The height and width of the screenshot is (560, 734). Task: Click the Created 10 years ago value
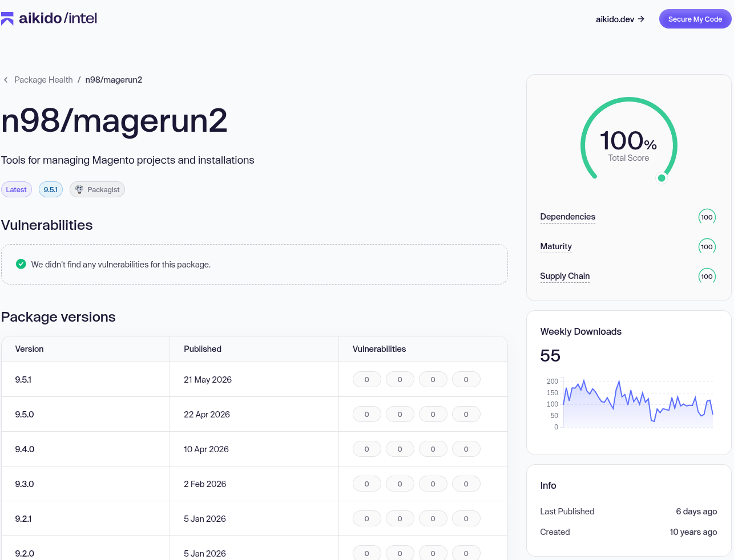(693, 532)
